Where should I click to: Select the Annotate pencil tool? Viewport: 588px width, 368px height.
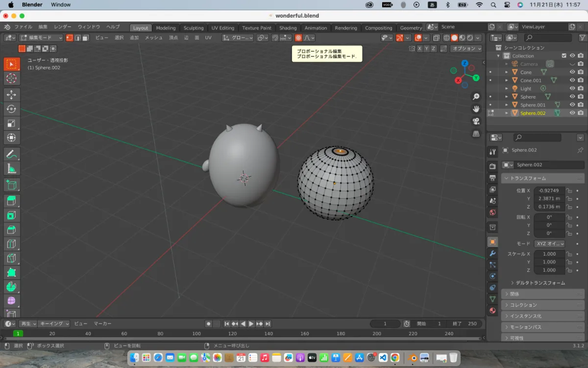click(x=11, y=155)
